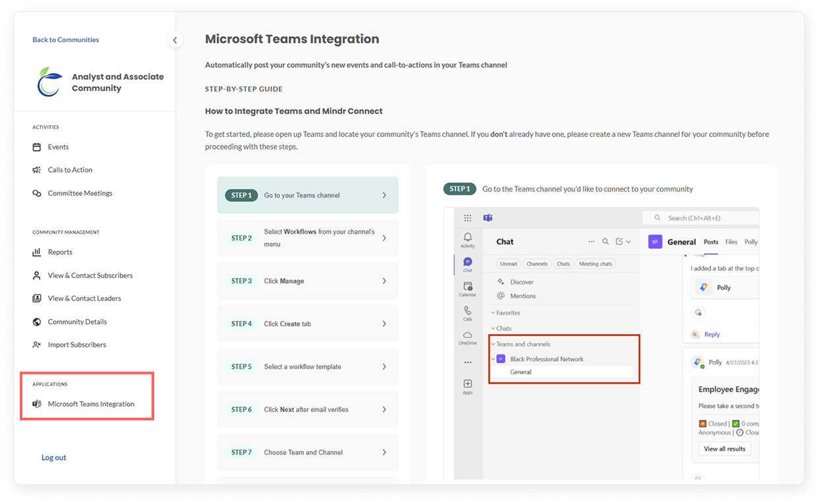This screenshot has width=822, height=504.
Task: Expand Step 3 Click Manage row
Action: pyautogui.click(x=307, y=281)
